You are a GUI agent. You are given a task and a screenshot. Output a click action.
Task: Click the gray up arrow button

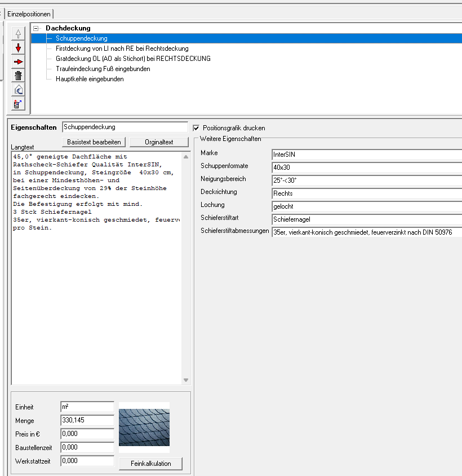[18, 34]
